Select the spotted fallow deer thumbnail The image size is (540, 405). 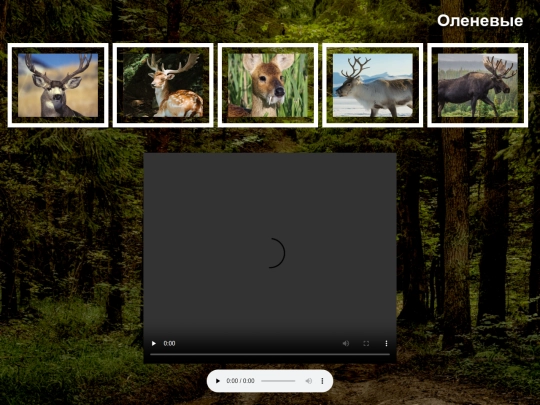click(163, 85)
